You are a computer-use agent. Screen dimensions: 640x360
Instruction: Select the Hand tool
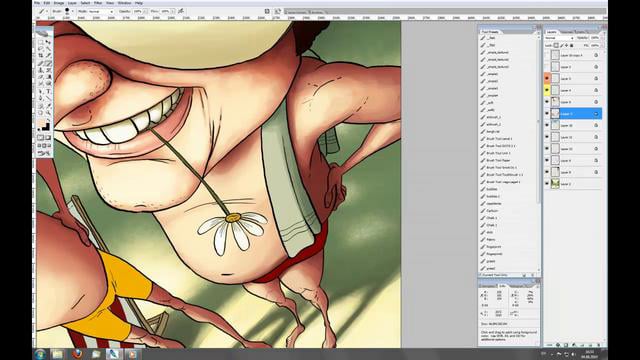pos(40,112)
